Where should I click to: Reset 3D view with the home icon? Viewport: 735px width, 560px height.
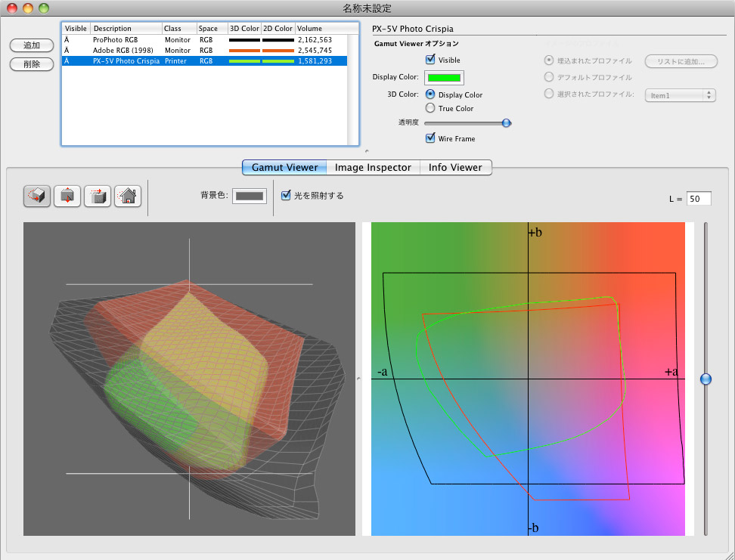click(128, 196)
